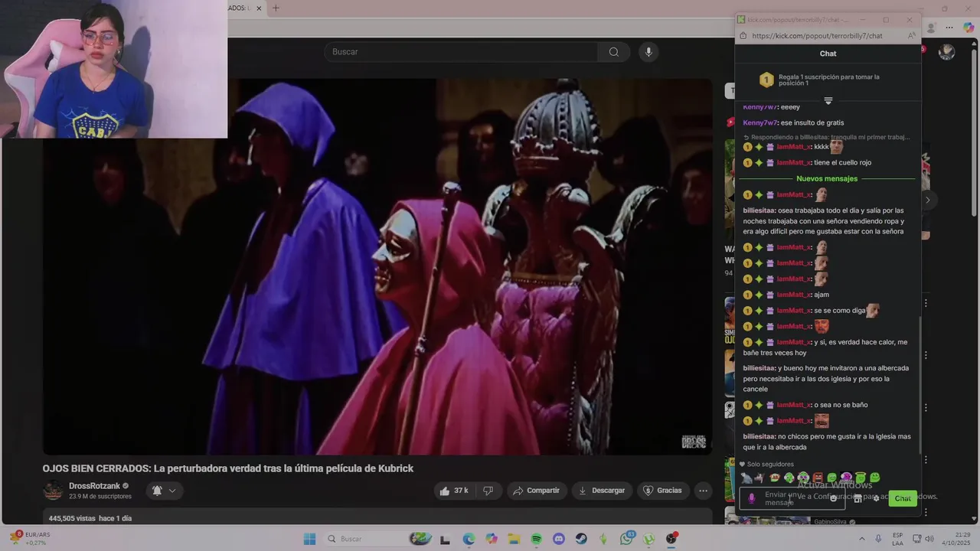Insert the green halo angel emote

pos(861,478)
